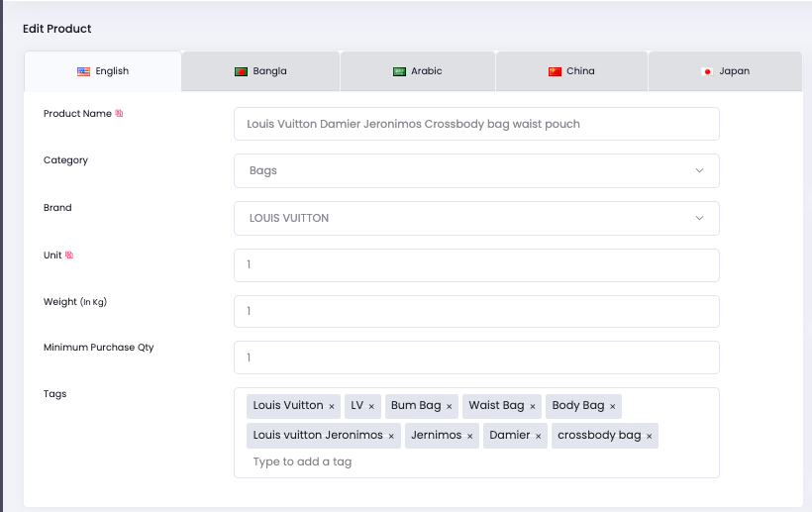
Task: Expand the Brand dropdown LOUIS VUITTON
Action: click(476, 219)
